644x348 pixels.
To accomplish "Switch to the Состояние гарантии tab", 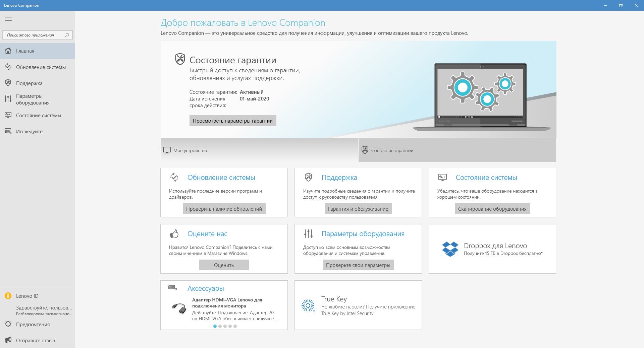I will [457, 150].
